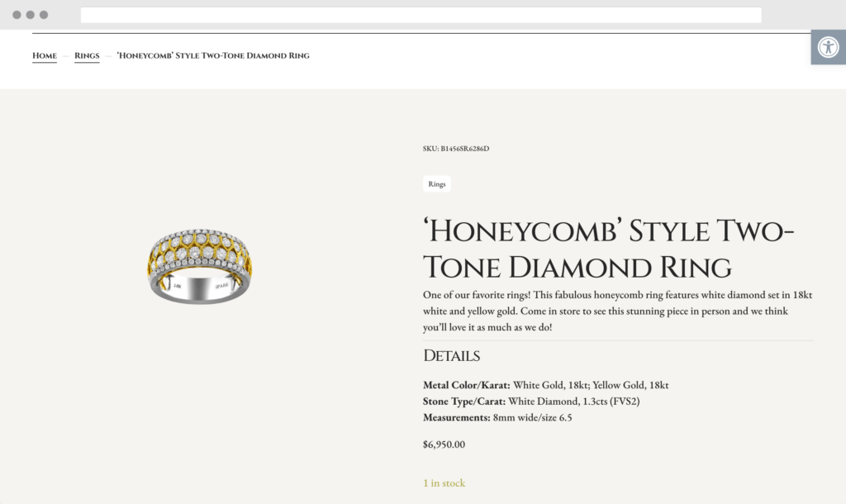Click the SKU B1456SR6286D text
846x504 pixels.
click(x=455, y=149)
